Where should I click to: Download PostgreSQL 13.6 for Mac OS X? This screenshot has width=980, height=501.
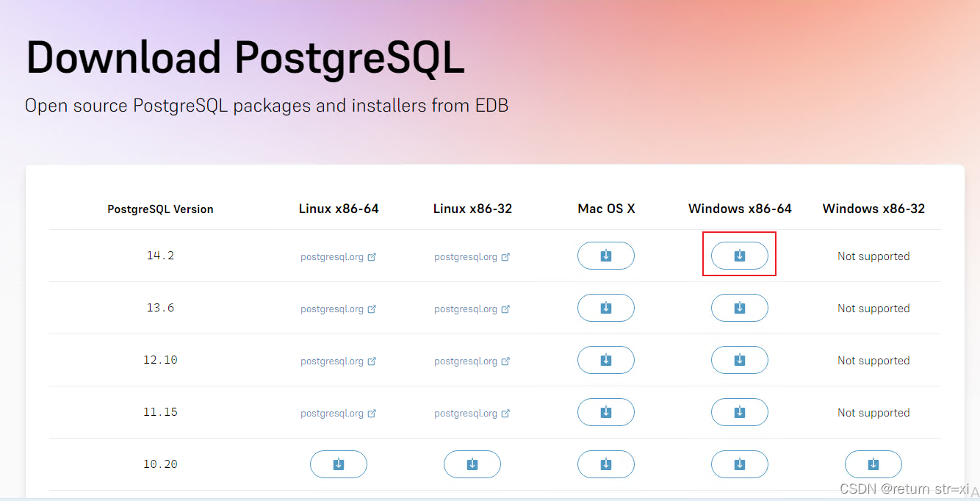point(606,308)
